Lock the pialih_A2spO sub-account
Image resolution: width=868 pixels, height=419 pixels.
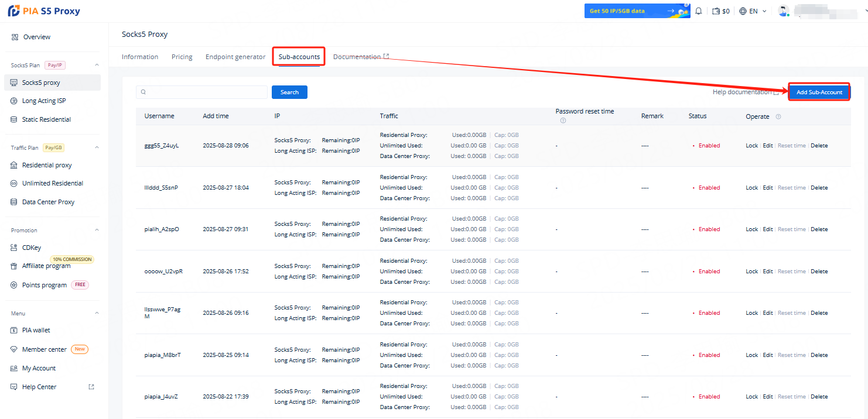(751, 229)
